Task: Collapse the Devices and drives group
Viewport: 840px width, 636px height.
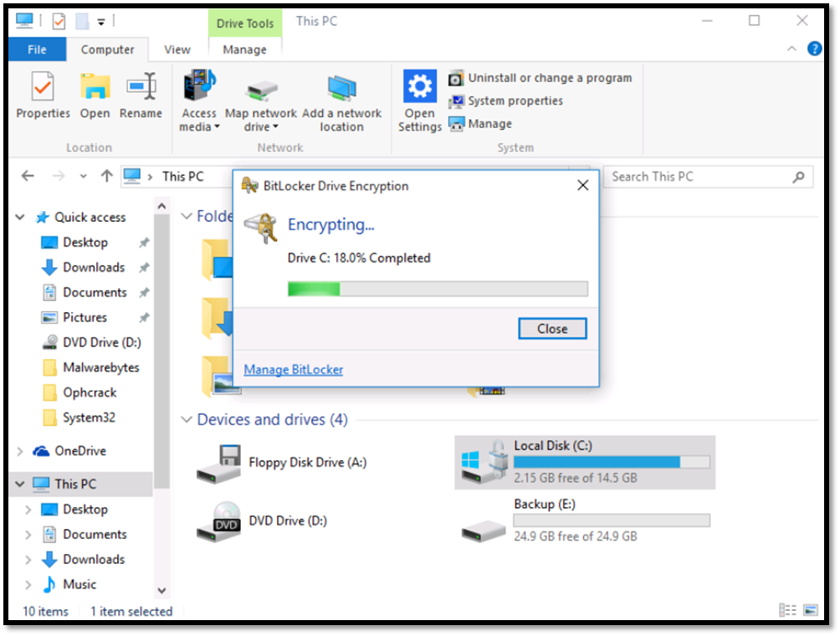Action: click(187, 419)
